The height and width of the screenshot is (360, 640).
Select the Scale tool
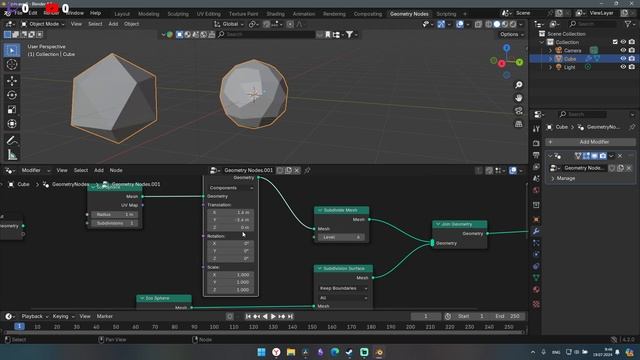click(12, 109)
